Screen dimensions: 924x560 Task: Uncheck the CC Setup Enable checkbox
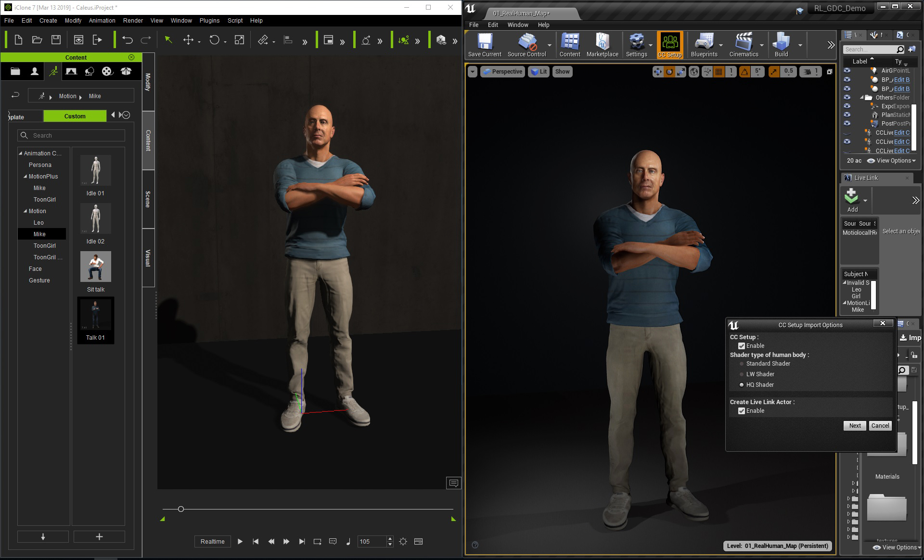(x=742, y=346)
